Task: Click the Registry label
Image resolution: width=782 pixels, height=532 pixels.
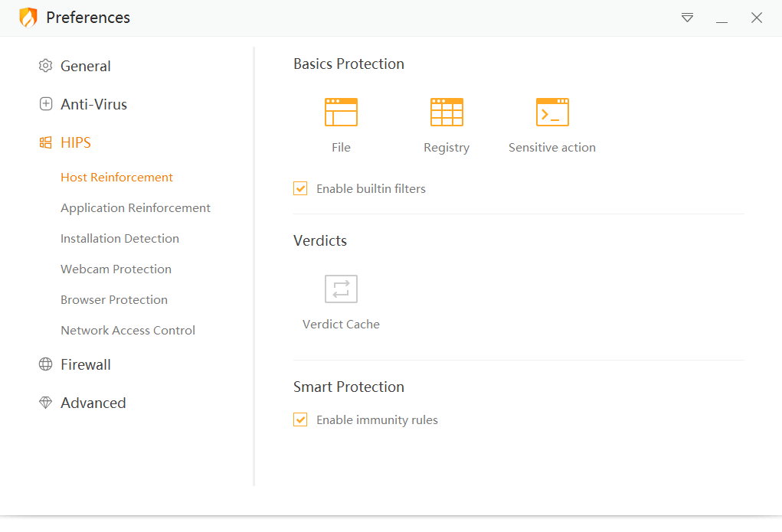Action: tap(447, 148)
